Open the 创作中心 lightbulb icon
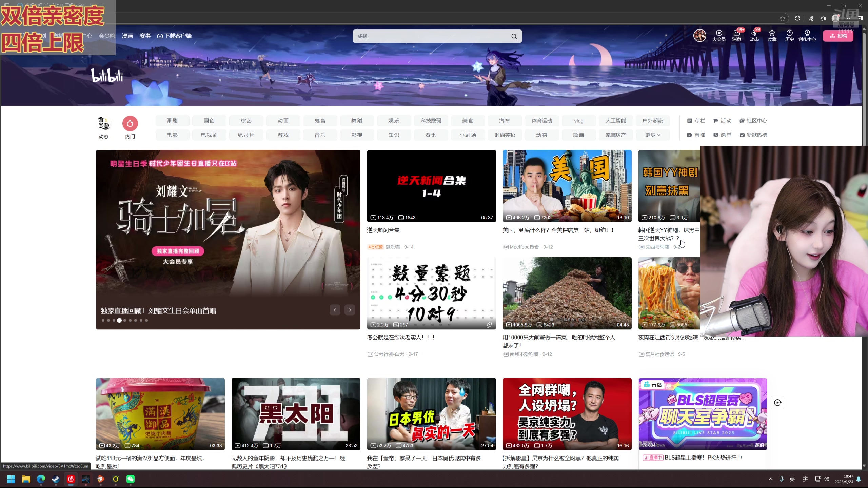 point(807,36)
